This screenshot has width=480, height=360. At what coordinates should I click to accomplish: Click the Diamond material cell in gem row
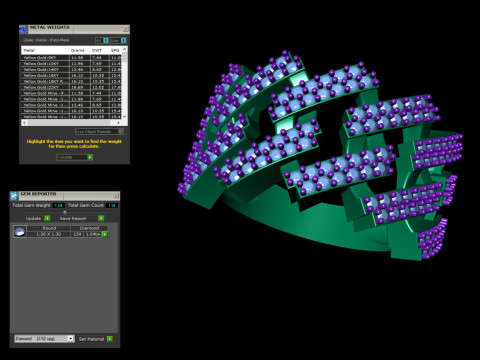coord(89,228)
